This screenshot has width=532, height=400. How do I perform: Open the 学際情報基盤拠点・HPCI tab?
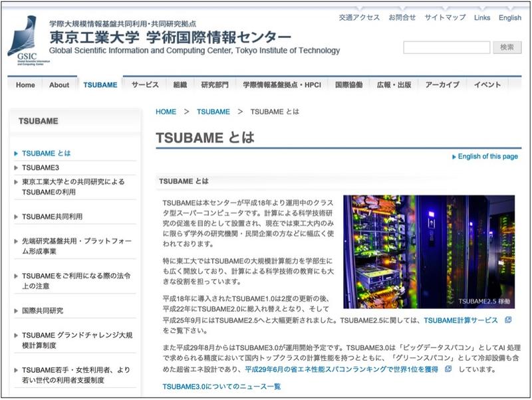point(282,85)
